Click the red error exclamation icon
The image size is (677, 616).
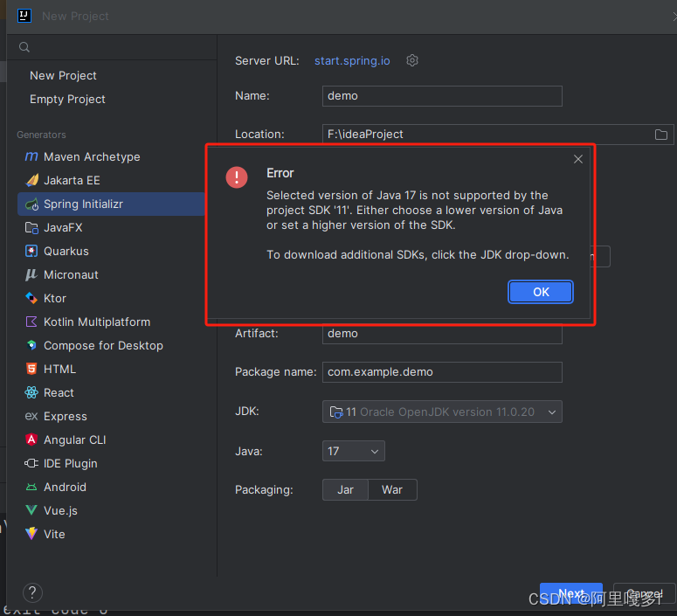pos(237,177)
